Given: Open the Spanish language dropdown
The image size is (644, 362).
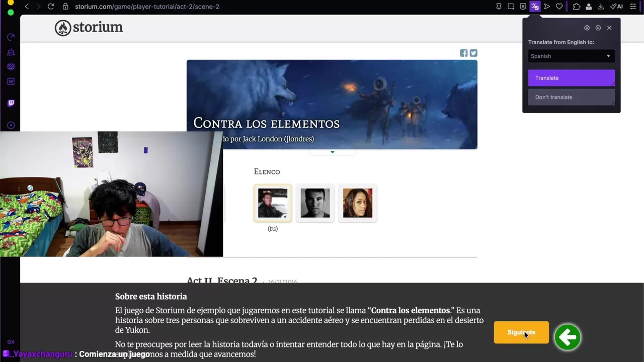Looking at the screenshot, I should point(571,56).
